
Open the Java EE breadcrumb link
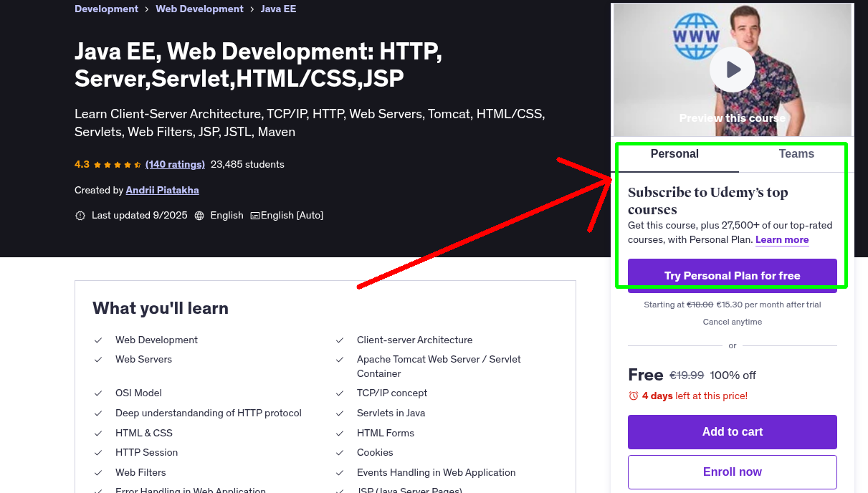click(278, 9)
